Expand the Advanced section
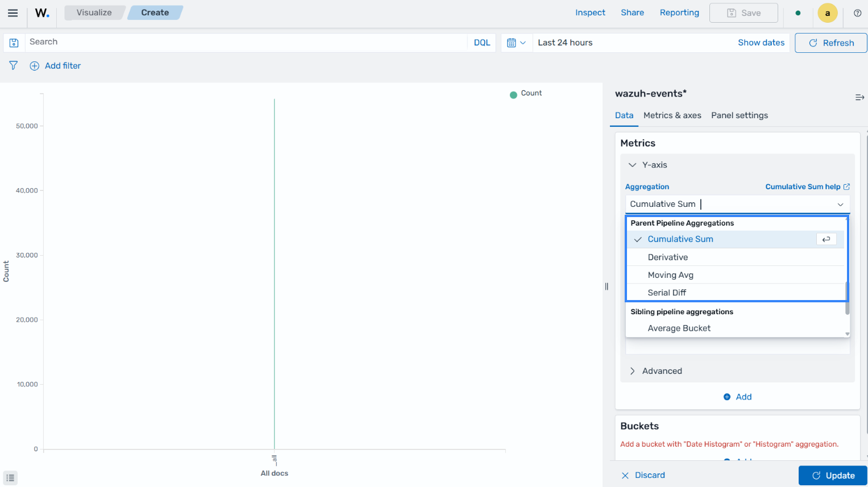Viewport: 868px width, 487px height. (656, 371)
